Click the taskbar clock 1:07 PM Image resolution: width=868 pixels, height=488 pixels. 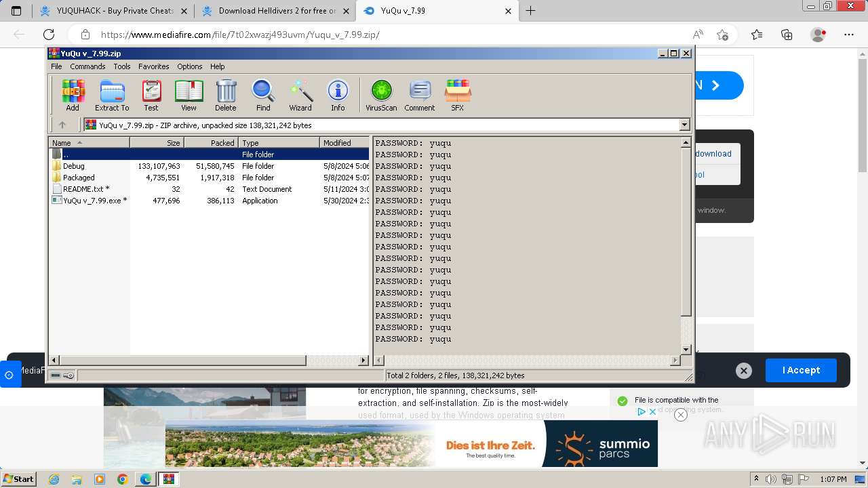pos(833,479)
